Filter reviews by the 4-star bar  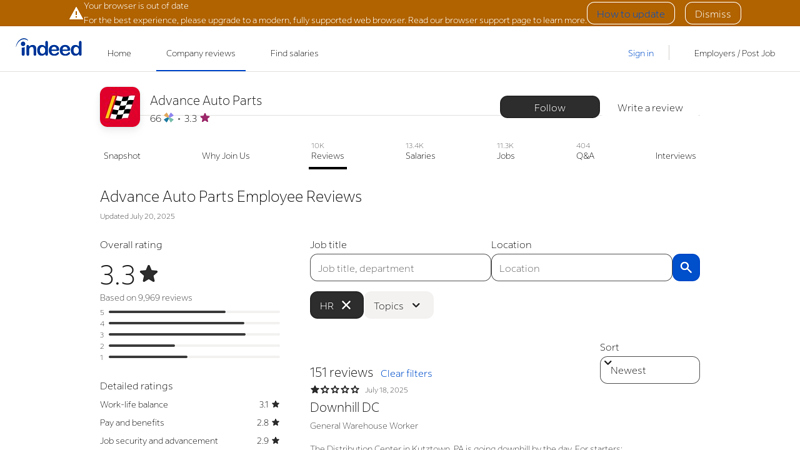190,323
